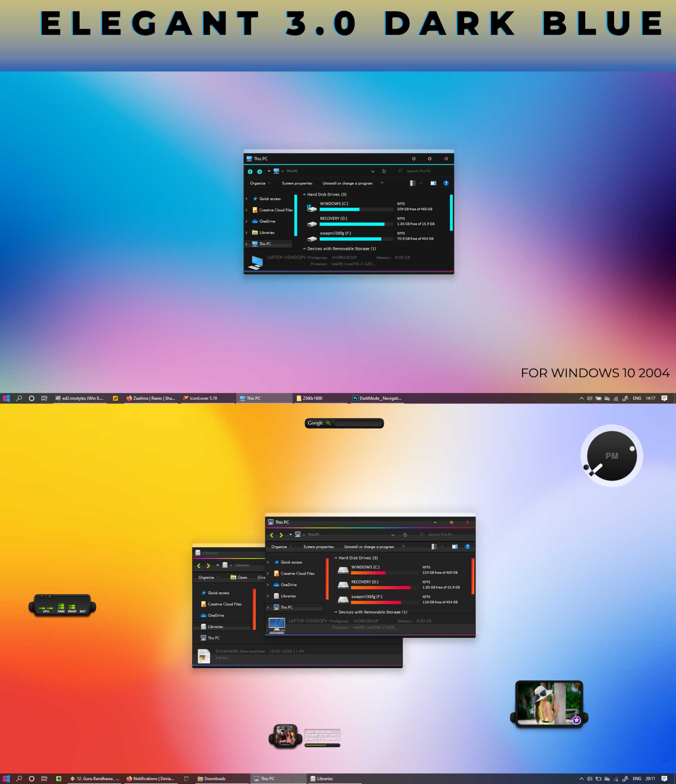This screenshot has height=784, width=676.
Task: Click the cyan back arrow in This PC
Action: click(x=250, y=171)
